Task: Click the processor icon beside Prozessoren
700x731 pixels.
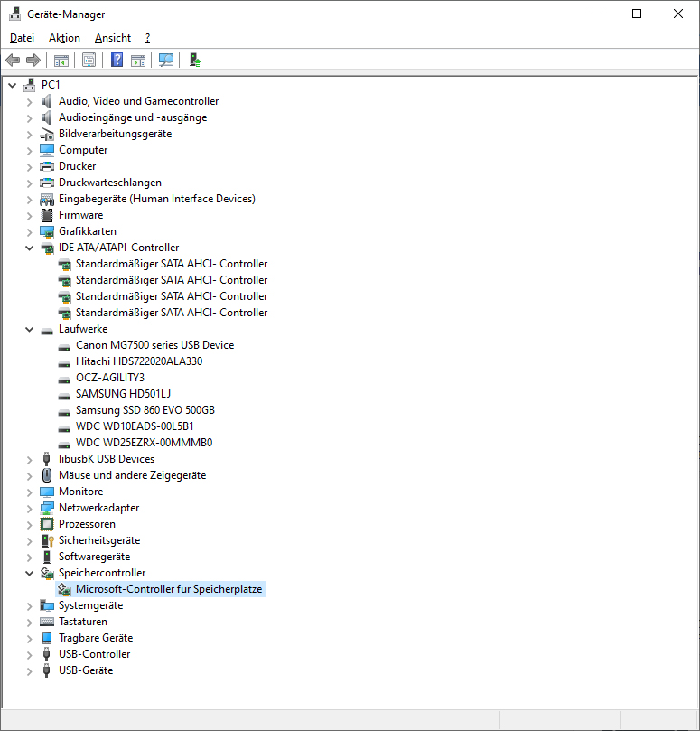Action: [47, 524]
